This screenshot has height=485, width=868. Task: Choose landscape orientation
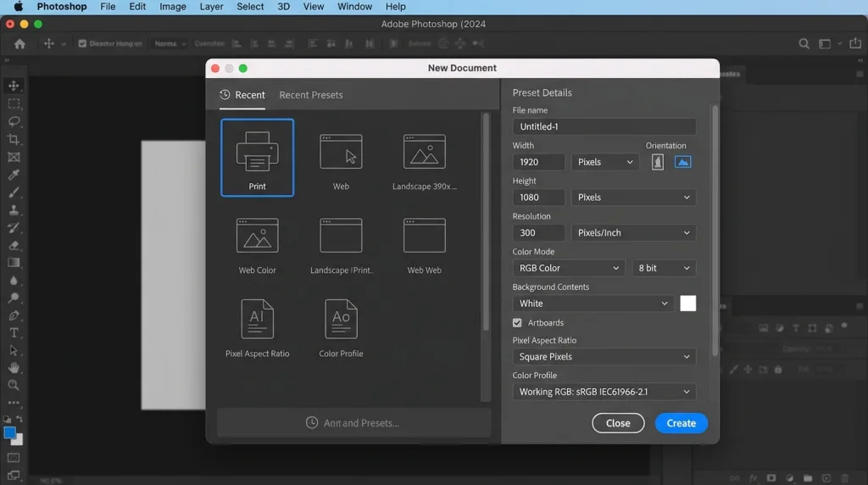[682, 162]
